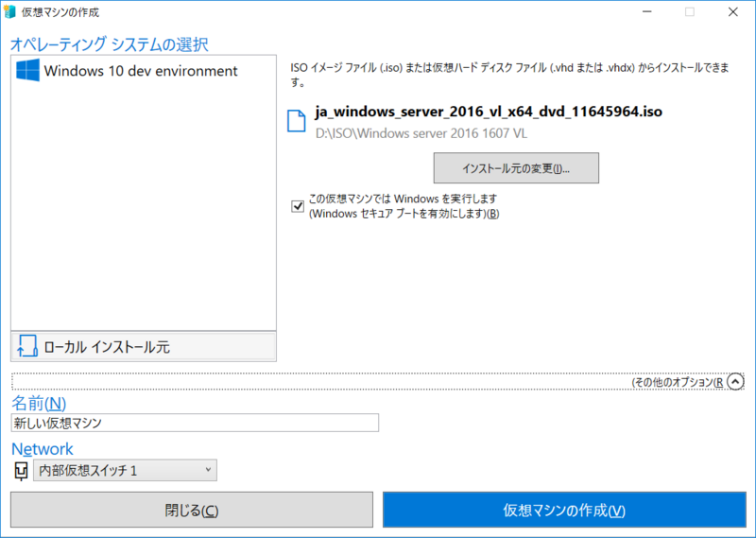Click 閉じる button

point(192,510)
